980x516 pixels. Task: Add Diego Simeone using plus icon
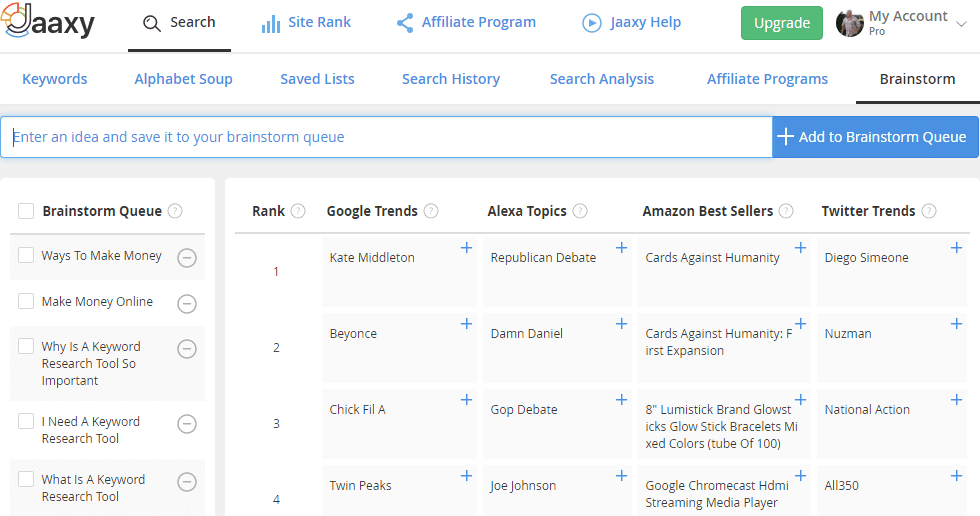(x=956, y=248)
